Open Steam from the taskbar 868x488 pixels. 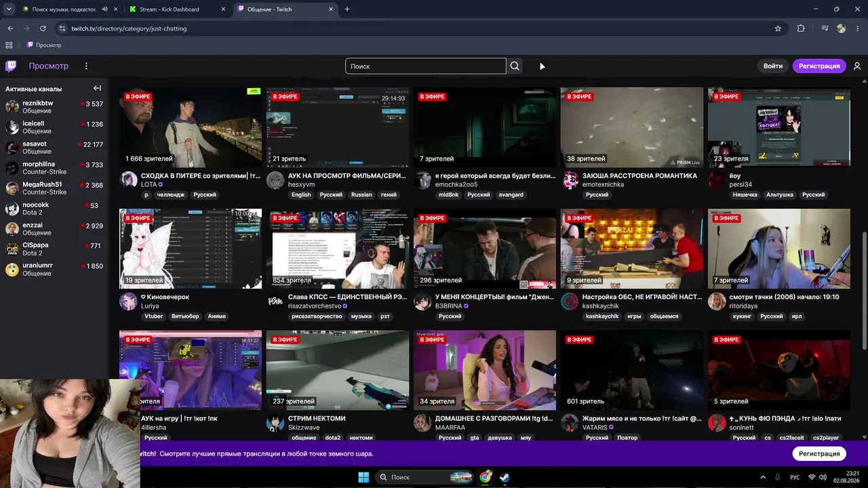(504, 477)
